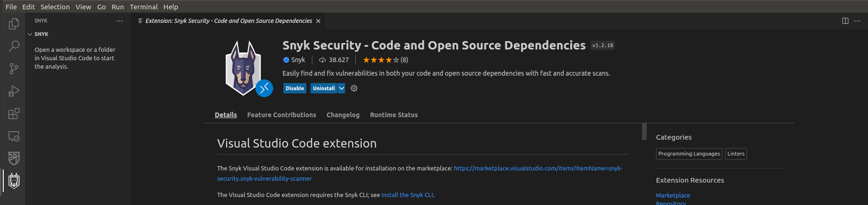Filter by Linters category
The height and width of the screenshot is (205, 868).
736,154
